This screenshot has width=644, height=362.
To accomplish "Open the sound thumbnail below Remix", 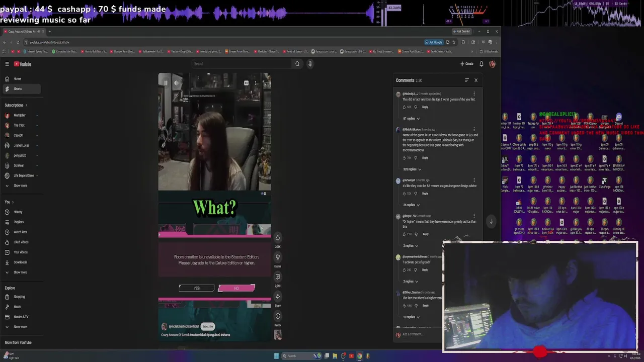I will tap(277, 335).
